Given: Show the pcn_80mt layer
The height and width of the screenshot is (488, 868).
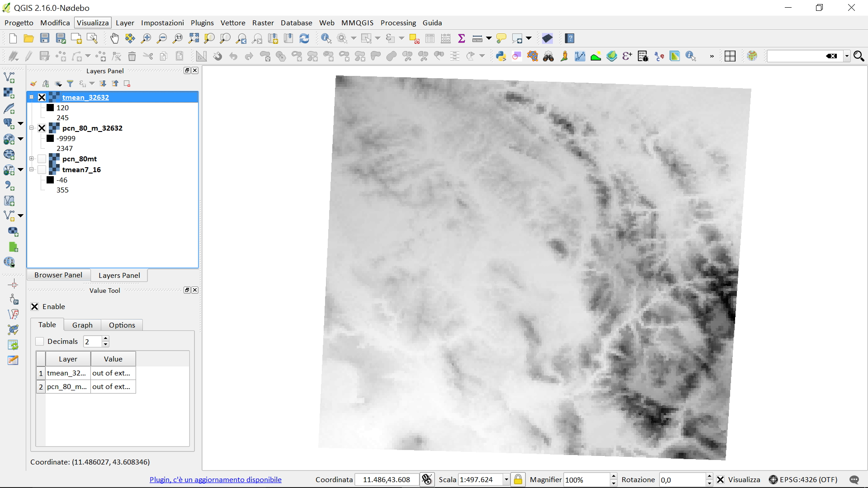Looking at the screenshot, I should tap(42, 159).
